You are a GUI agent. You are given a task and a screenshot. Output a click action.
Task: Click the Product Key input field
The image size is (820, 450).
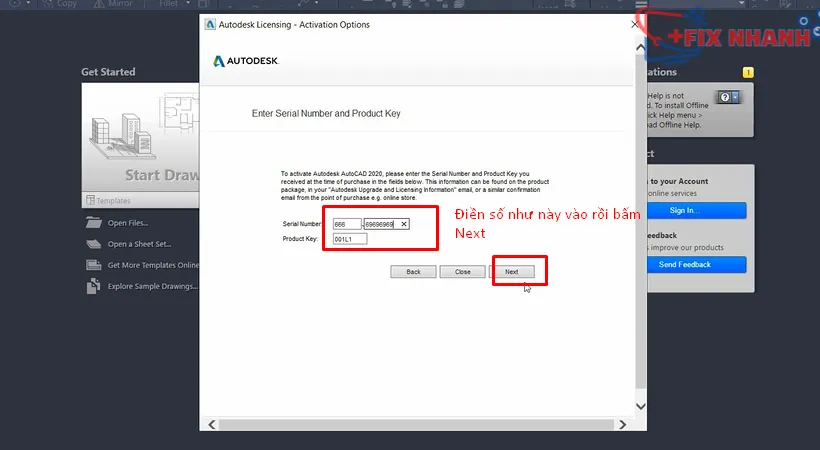click(350, 239)
